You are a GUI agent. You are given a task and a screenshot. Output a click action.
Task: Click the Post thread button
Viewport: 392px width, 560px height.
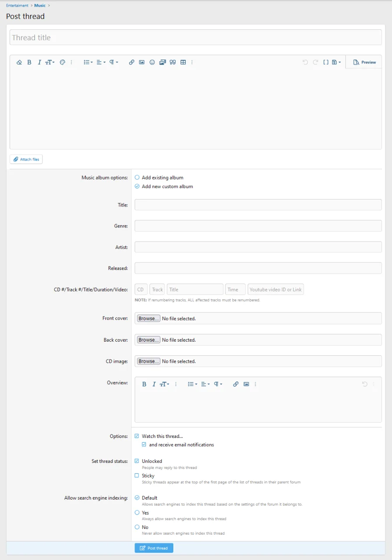click(154, 548)
